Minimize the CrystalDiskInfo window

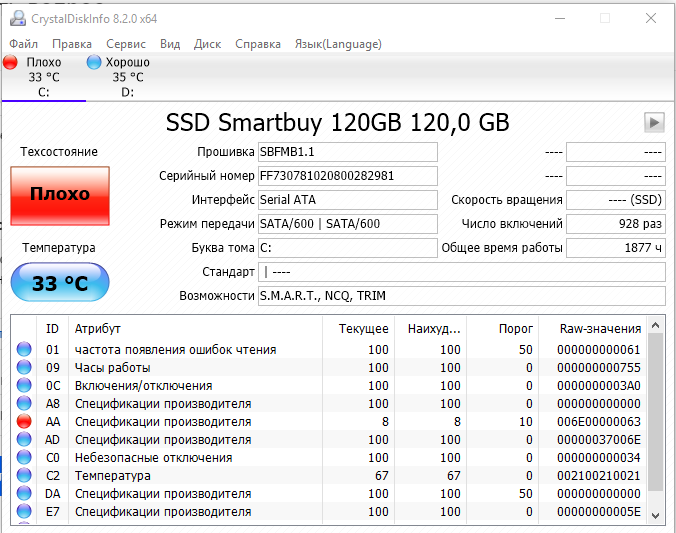tap(560, 18)
